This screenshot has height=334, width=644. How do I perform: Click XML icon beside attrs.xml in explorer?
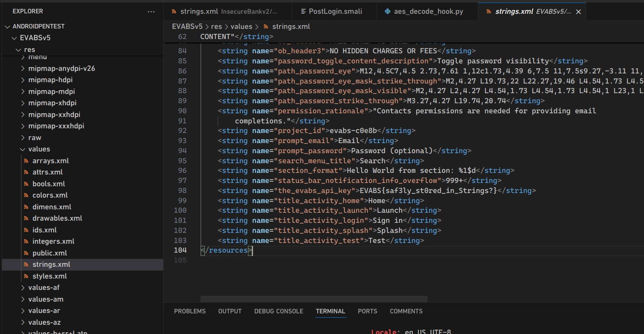(26, 172)
